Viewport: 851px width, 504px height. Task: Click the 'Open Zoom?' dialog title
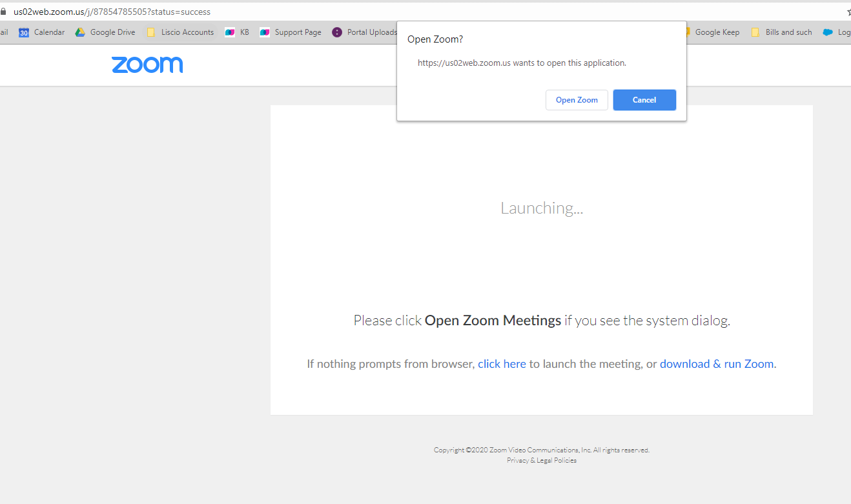pyautogui.click(x=435, y=39)
